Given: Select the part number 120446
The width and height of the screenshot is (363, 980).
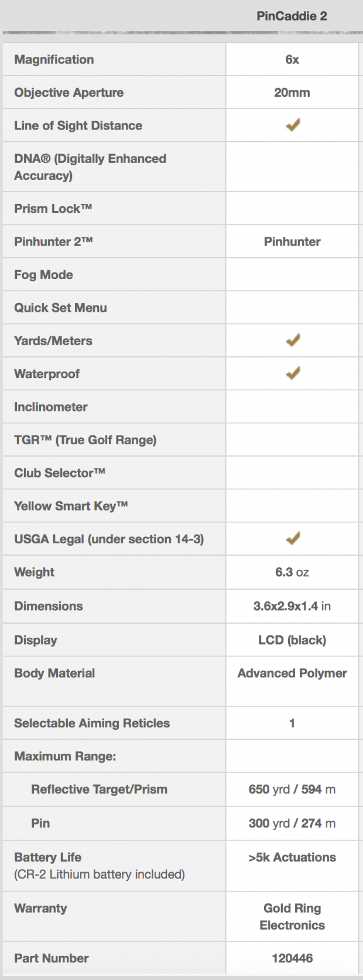Looking at the screenshot, I should tap(292, 958).
